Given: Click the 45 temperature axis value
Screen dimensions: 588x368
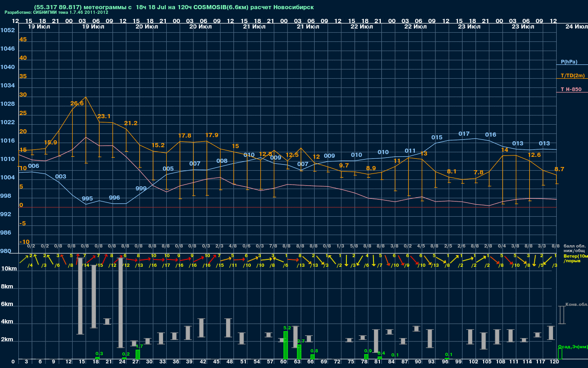Looking at the screenshot, I should [x=23, y=40].
